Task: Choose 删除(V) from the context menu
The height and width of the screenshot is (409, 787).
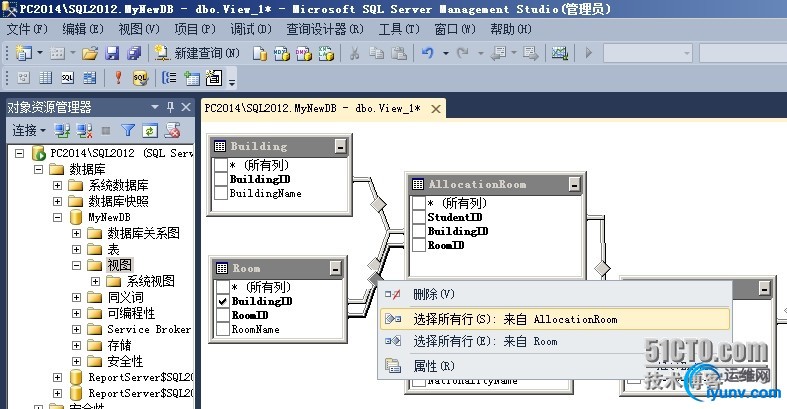Action: pos(555,294)
